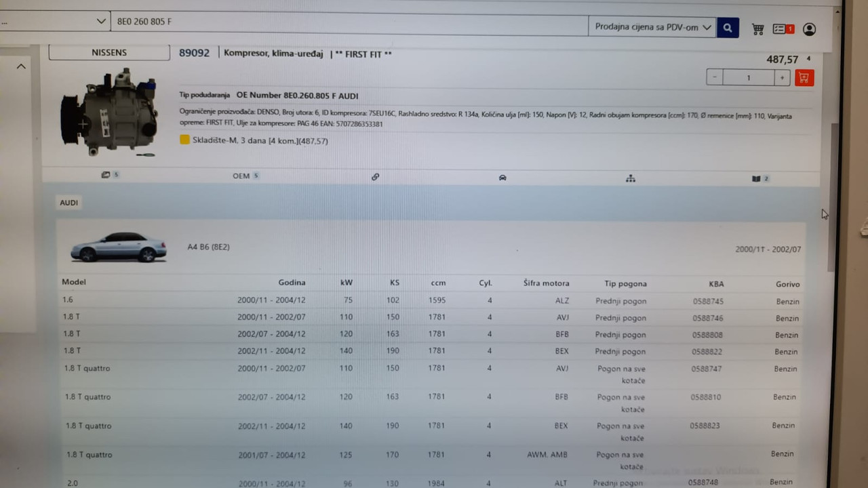
Task: Switch to the OEM tab
Action: point(245,176)
